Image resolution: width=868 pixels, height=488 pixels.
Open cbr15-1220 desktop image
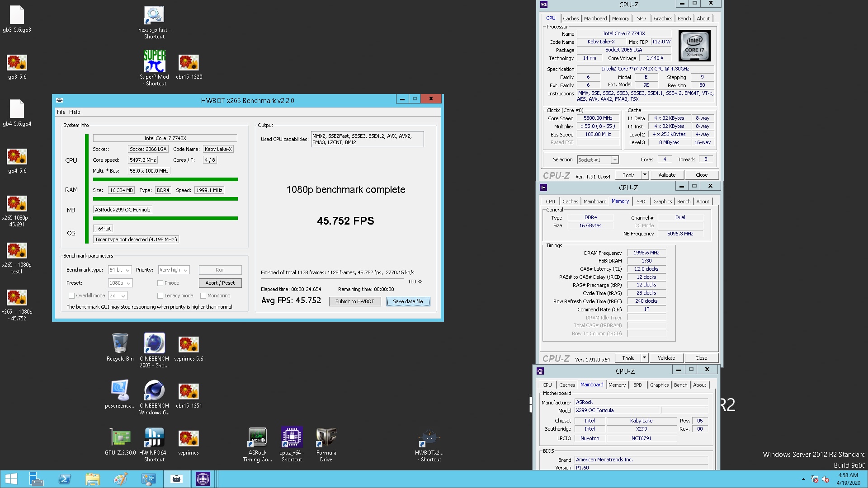[x=189, y=67]
